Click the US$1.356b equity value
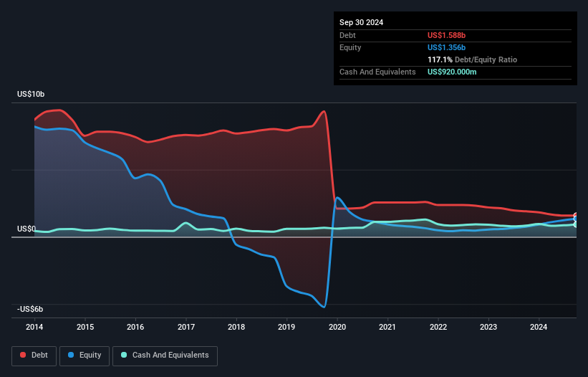This screenshot has width=588, height=377. 446,47
